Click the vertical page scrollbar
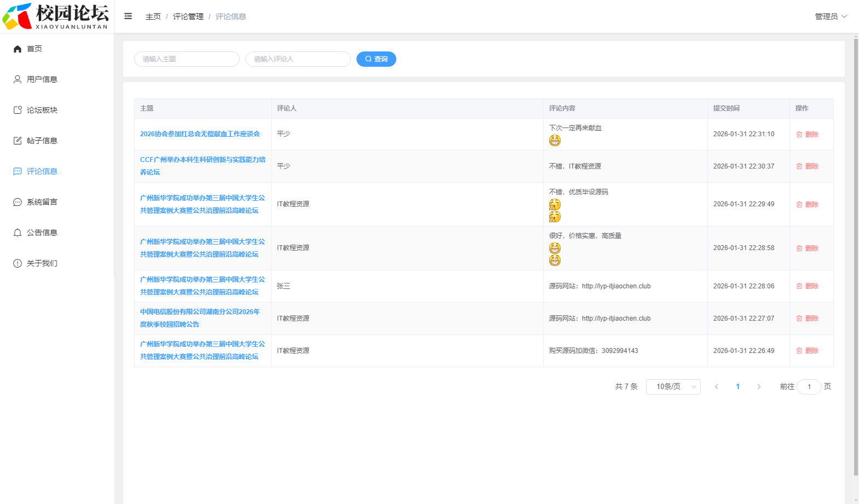The height and width of the screenshot is (504, 859). pyautogui.click(x=856, y=256)
